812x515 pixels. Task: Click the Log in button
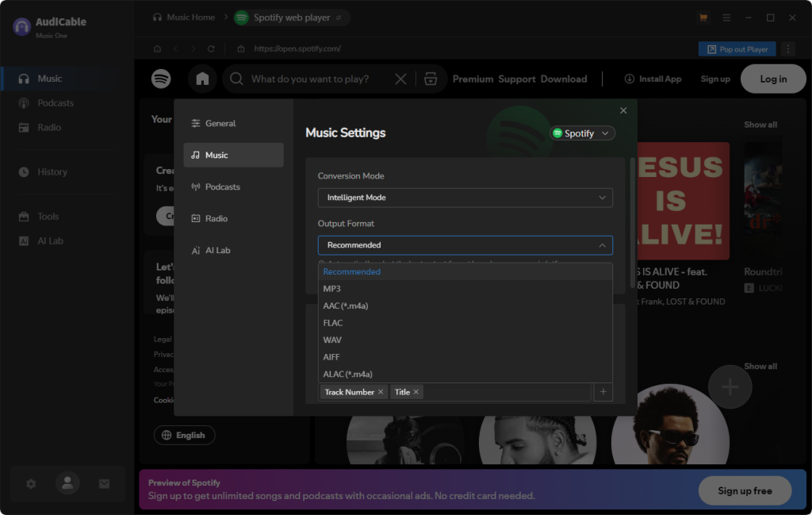[x=773, y=79]
